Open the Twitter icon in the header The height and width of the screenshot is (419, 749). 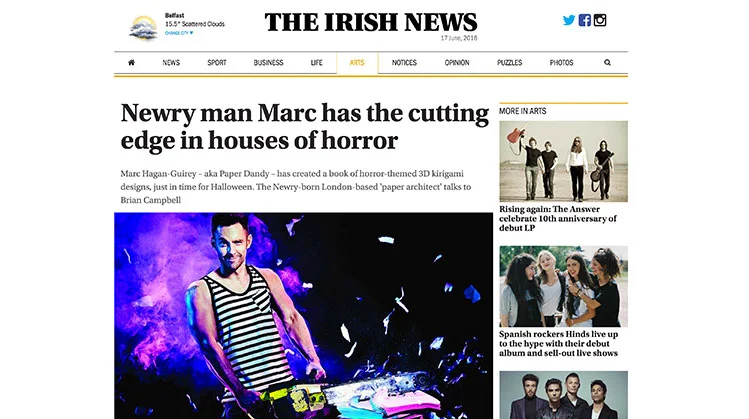(568, 20)
